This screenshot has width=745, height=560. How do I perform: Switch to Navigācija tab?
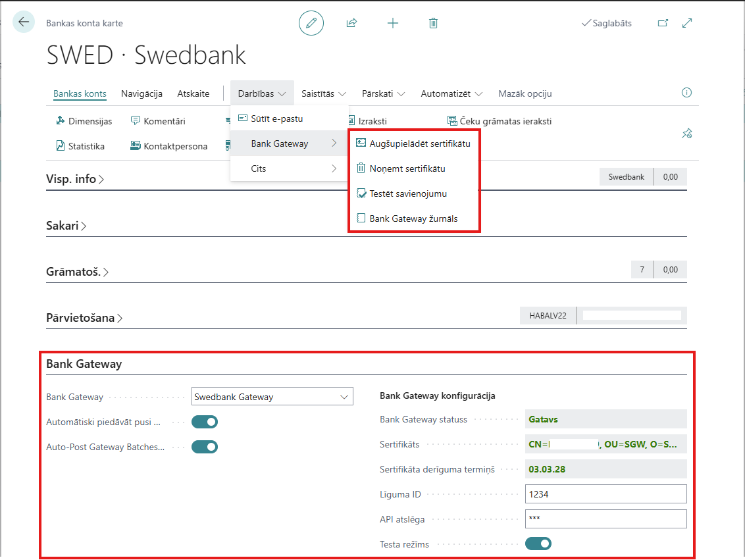pos(141,93)
